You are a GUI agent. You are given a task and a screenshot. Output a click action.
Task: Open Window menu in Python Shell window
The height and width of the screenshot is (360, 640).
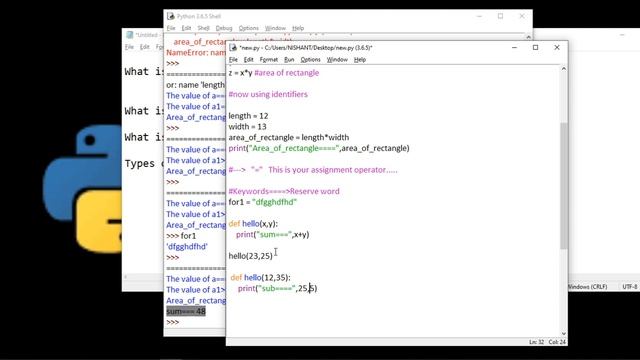point(275,28)
